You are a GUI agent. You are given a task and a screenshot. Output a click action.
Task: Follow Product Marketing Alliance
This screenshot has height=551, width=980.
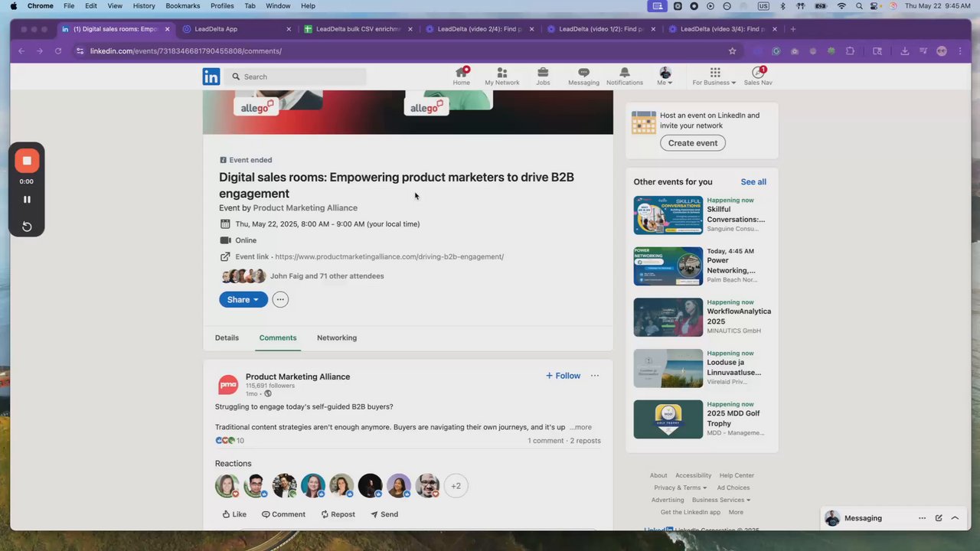pos(563,376)
